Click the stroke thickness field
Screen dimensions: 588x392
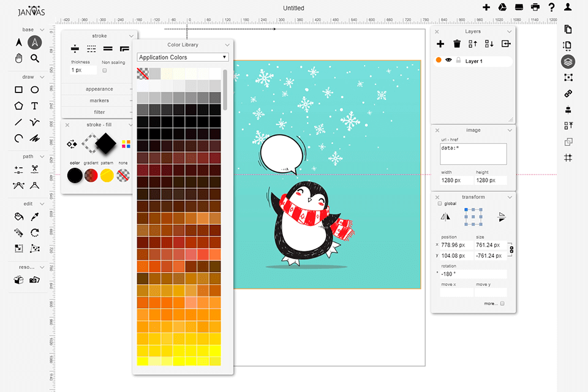click(x=83, y=70)
